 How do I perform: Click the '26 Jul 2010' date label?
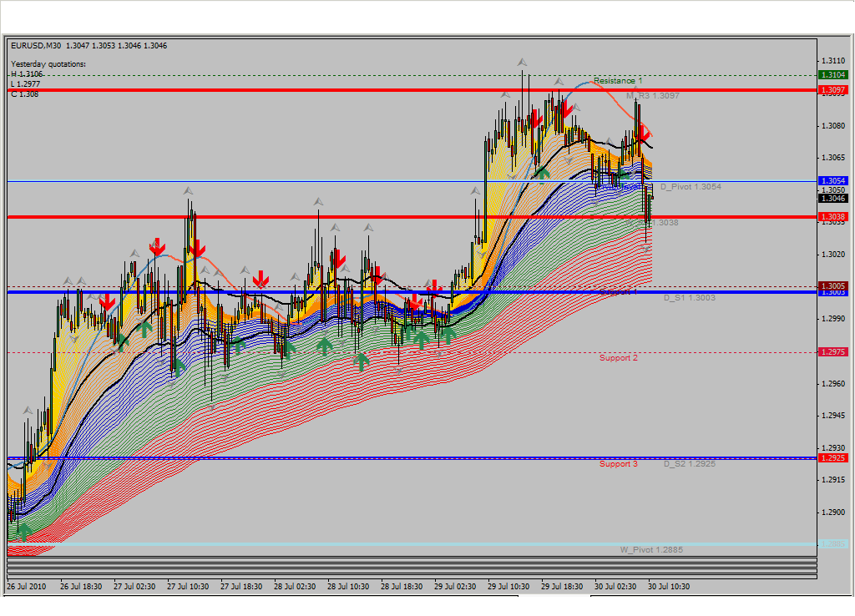27,587
